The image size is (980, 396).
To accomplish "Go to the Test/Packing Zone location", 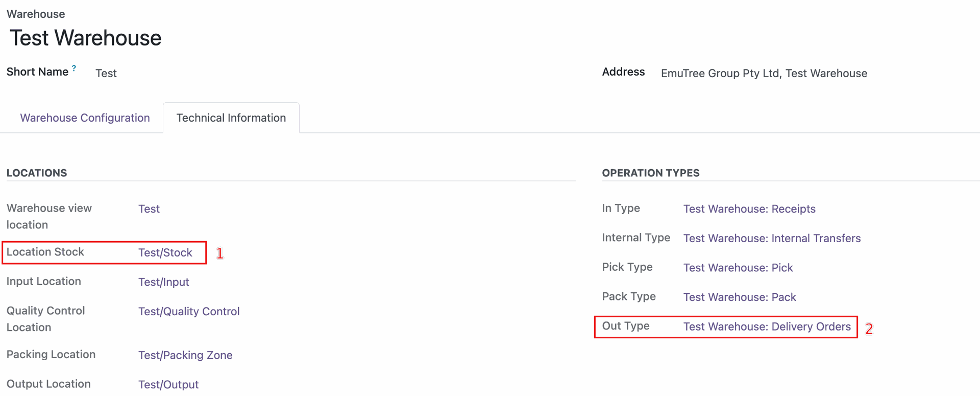I will pos(185,356).
